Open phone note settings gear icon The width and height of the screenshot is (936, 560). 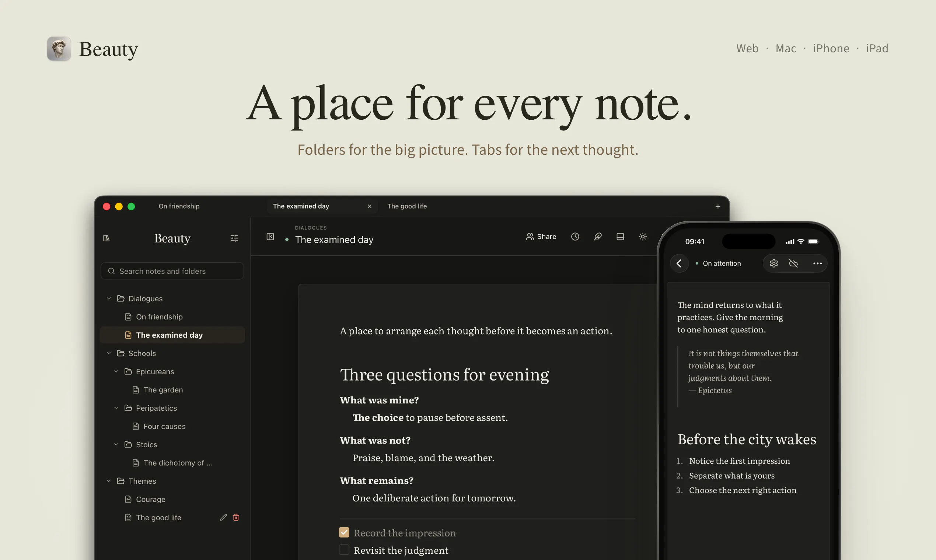coord(774,263)
